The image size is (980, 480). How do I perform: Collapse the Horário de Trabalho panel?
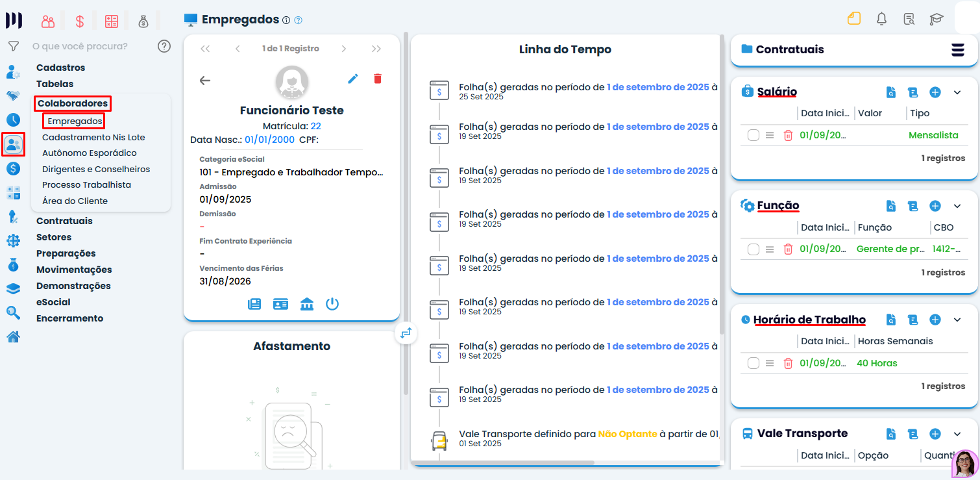click(957, 319)
